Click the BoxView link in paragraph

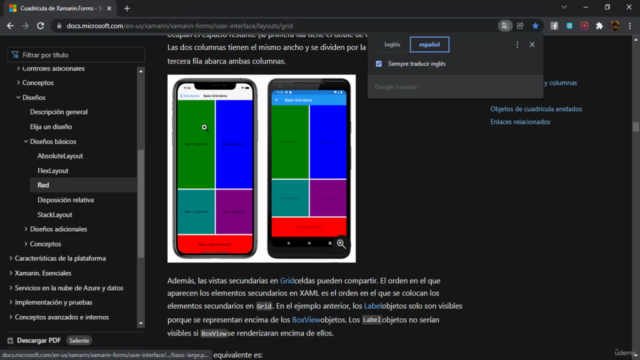(306, 320)
